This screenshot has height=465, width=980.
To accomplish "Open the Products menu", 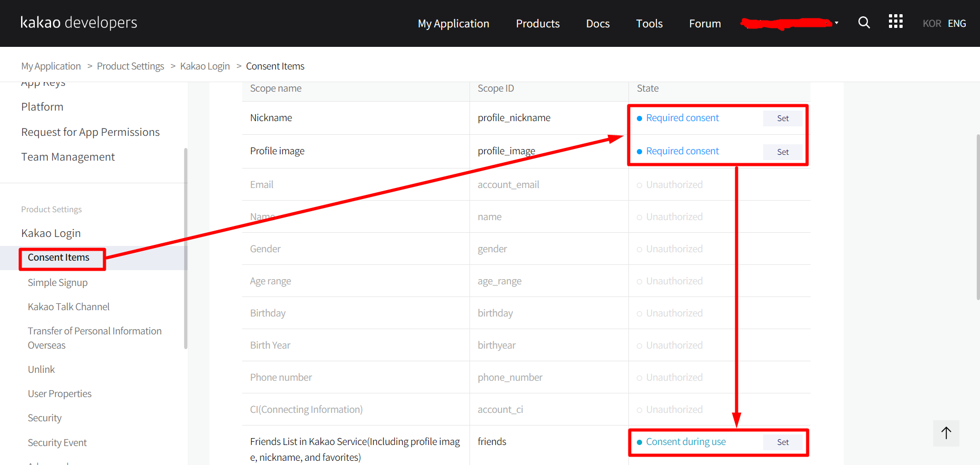I will coord(537,24).
